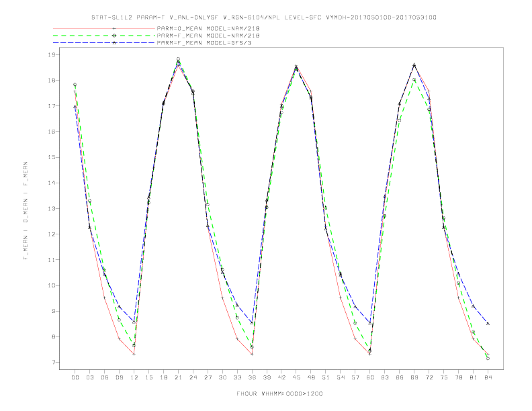
Task: Select legend entry PARM=F_MEAN MODEL=GFS/3
Action: pos(204,43)
